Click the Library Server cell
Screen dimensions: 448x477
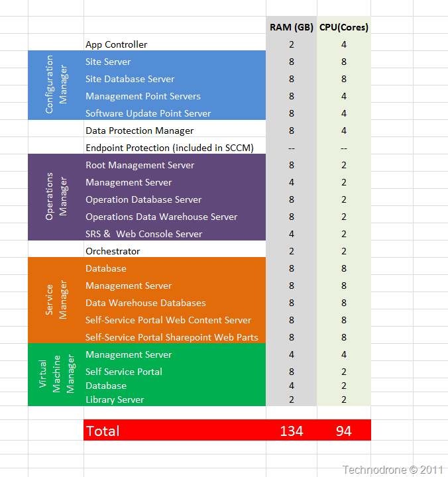pos(175,399)
